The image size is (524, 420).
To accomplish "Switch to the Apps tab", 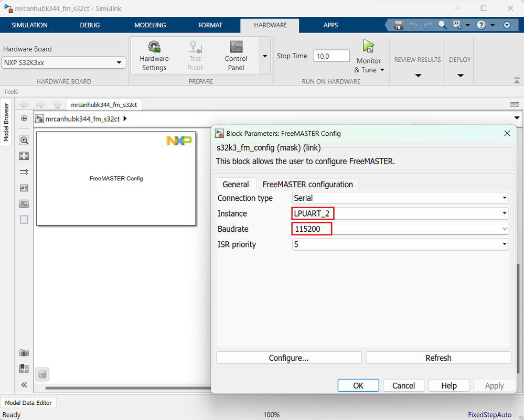I will click(x=330, y=25).
